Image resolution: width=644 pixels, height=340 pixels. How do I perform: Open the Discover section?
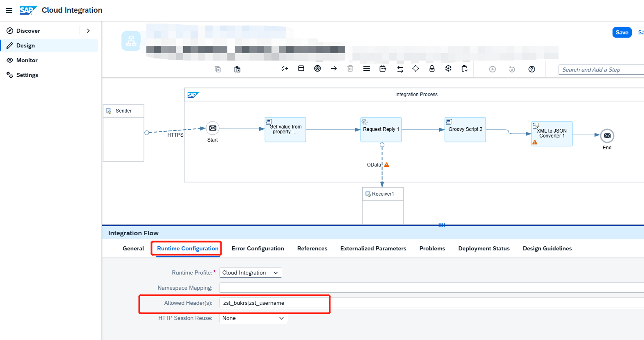pos(28,31)
